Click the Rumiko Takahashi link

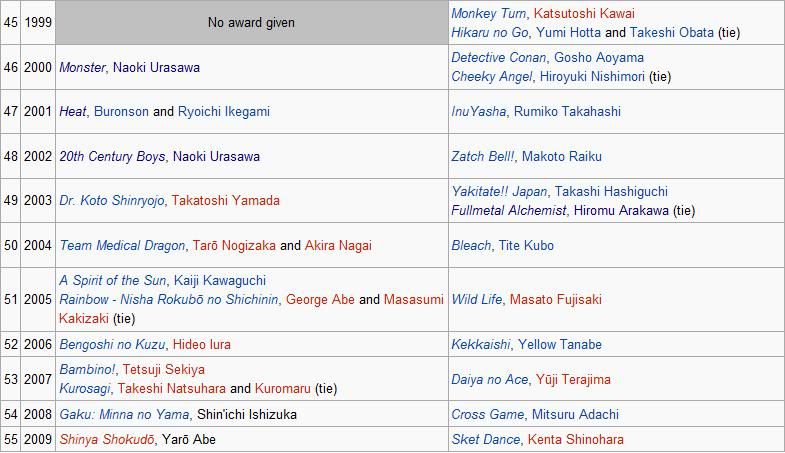[567, 112]
